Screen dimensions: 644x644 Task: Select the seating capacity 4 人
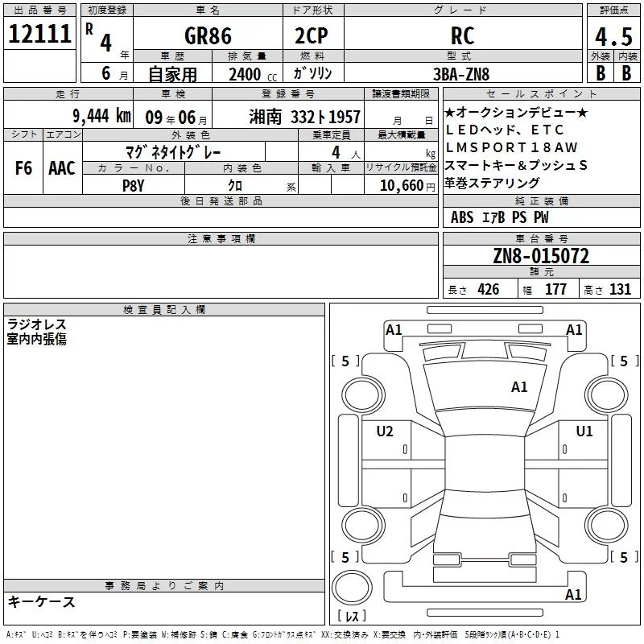[x=345, y=153]
